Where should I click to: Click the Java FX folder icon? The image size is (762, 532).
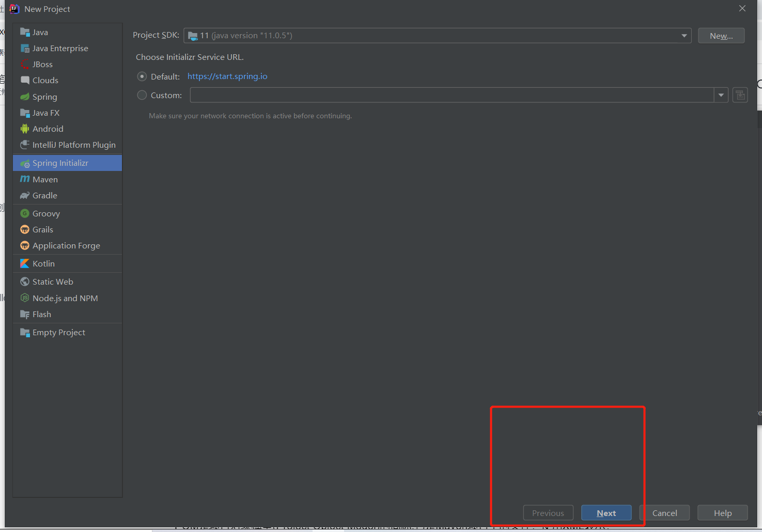25,113
